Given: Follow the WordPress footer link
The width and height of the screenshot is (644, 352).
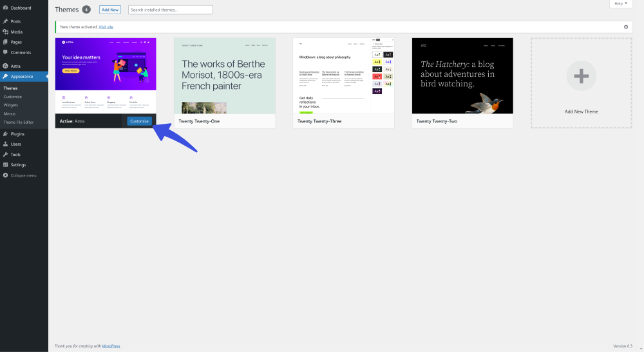Looking at the screenshot, I should [x=111, y=346].
